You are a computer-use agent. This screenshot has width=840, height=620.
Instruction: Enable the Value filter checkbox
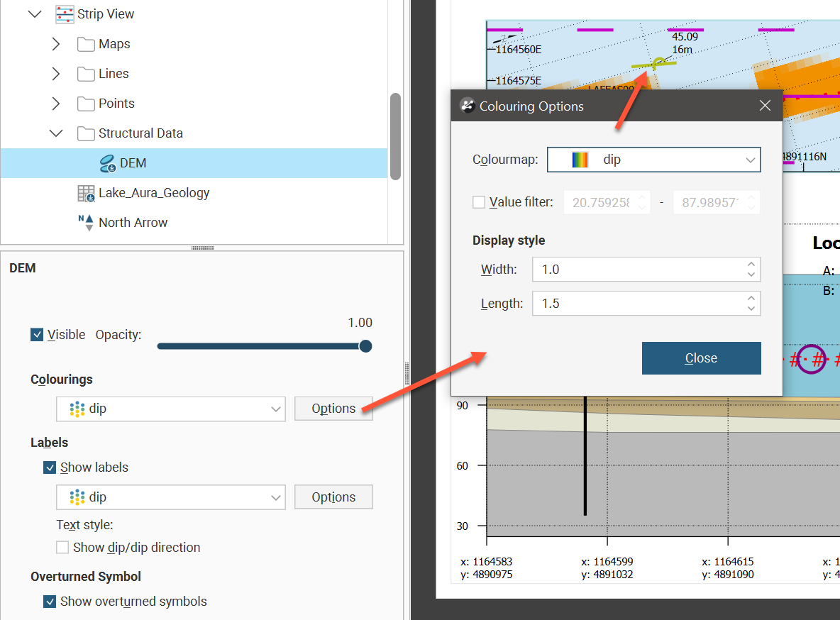479,202
